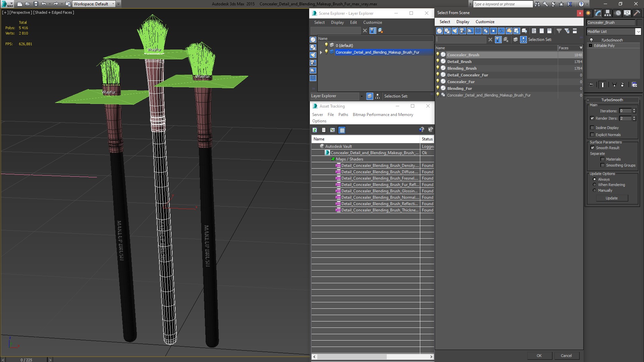644x362 pixels.
Task: Enable Isoline Display checkbox
Action: (x=592, y=128)
